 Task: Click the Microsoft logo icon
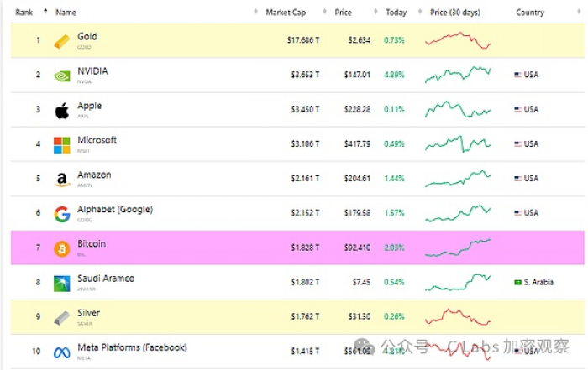[x=62, y=145]
